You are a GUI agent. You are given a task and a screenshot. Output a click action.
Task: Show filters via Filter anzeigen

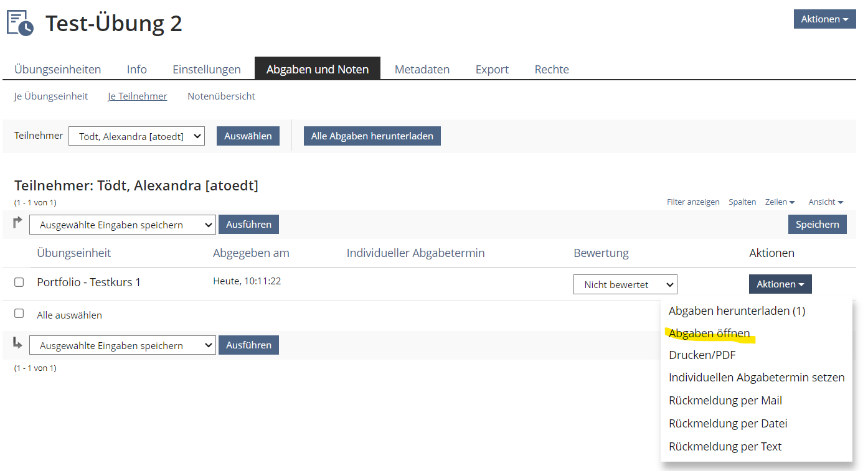click(x=692, y=202)
